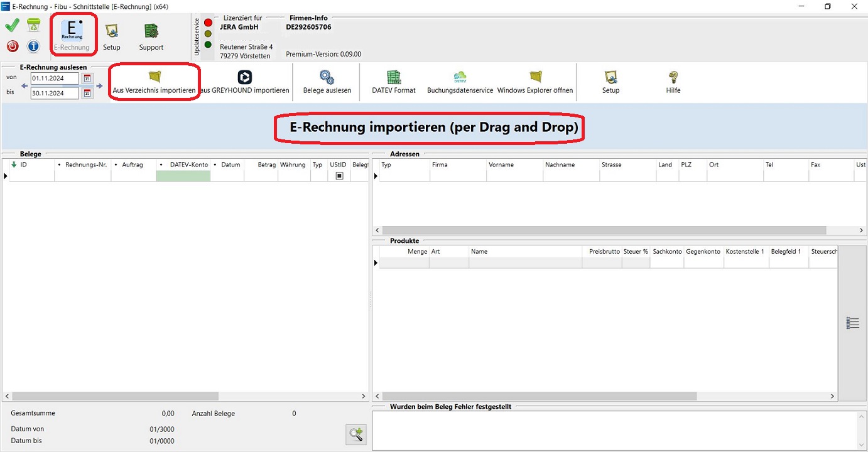Screen dimensions: 868x452
Task: Click the 'von' date input field
Action: click(x=55, y=78)
